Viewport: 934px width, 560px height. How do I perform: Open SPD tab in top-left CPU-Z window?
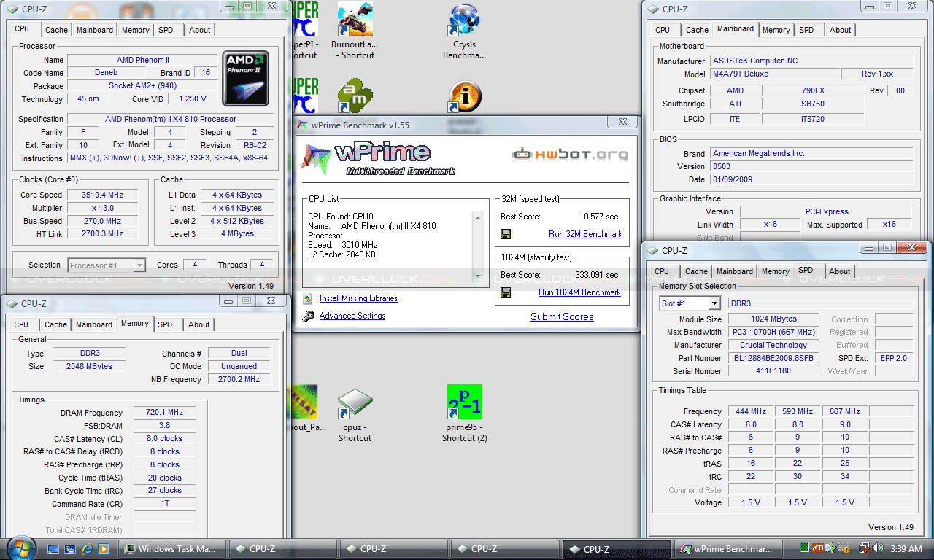click(166, 30)
